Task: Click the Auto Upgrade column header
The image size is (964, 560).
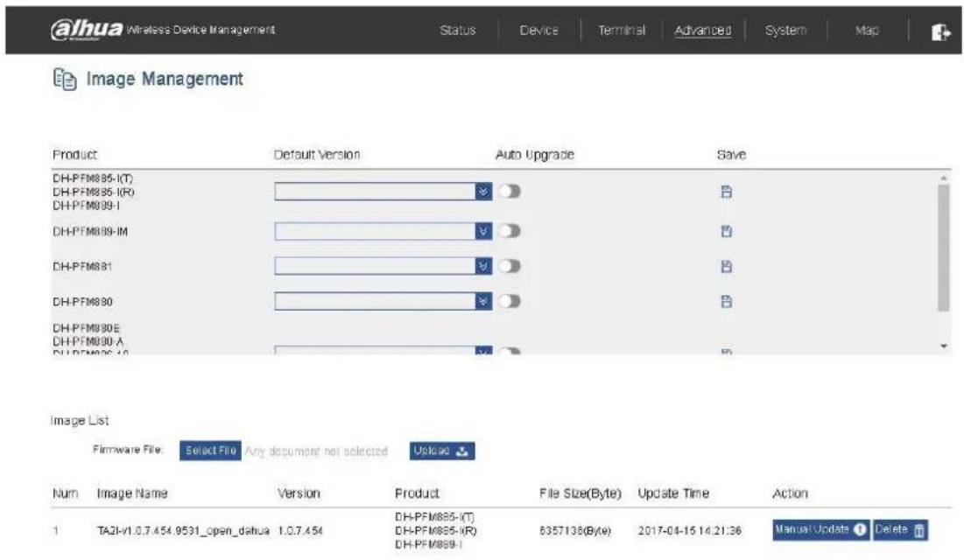Action: pos(534,155)
